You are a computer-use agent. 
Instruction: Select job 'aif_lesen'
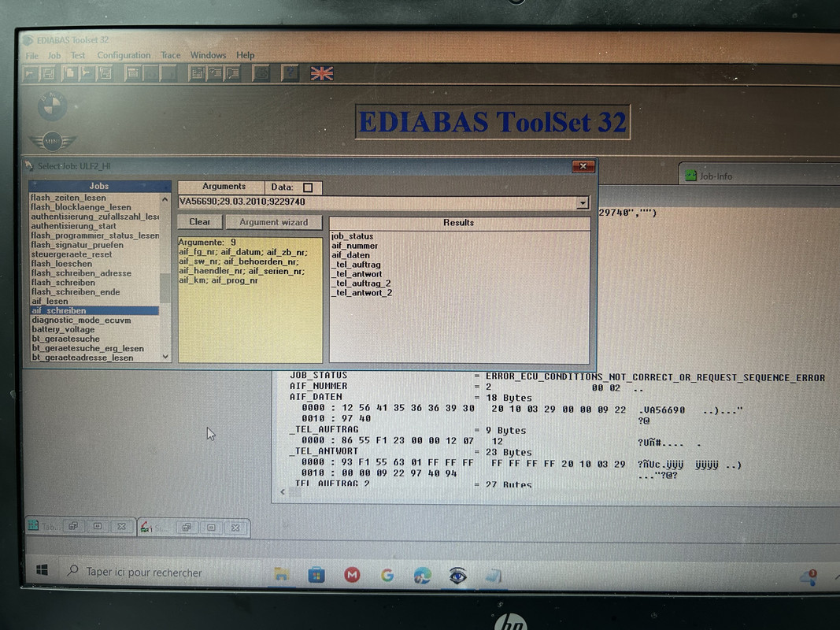50,301
